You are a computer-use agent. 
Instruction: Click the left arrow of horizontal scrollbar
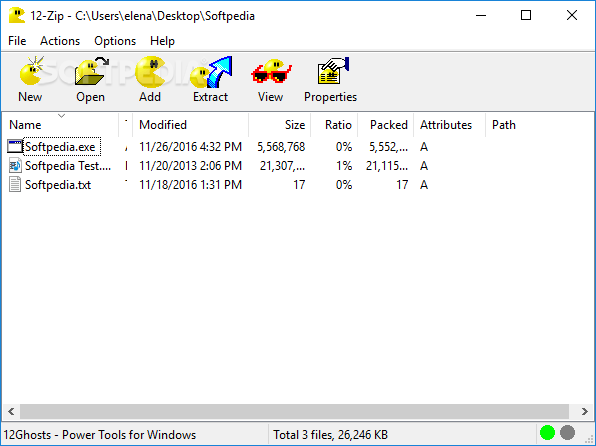[11, 411]
